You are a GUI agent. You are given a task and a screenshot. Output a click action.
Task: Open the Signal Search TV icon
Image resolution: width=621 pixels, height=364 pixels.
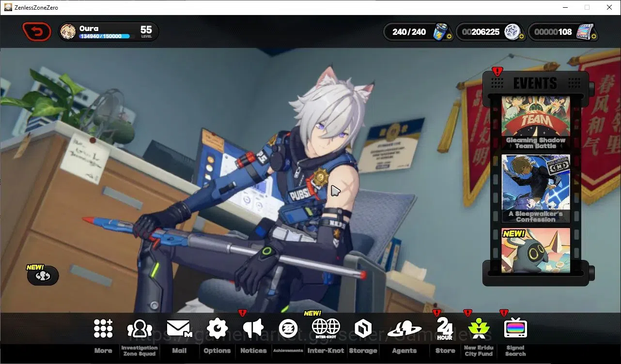[x=515, y=329]
